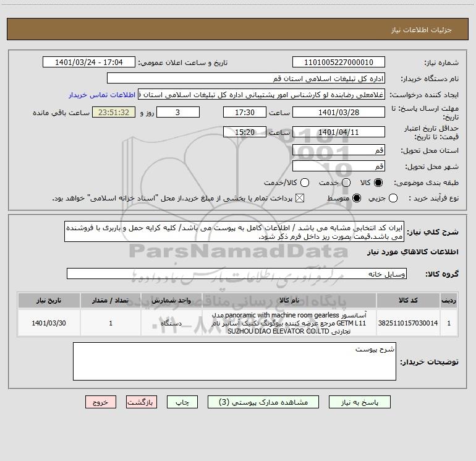476x461 pixels.
Task: Click the ردیف column header
Action: (x=449, y=300)
